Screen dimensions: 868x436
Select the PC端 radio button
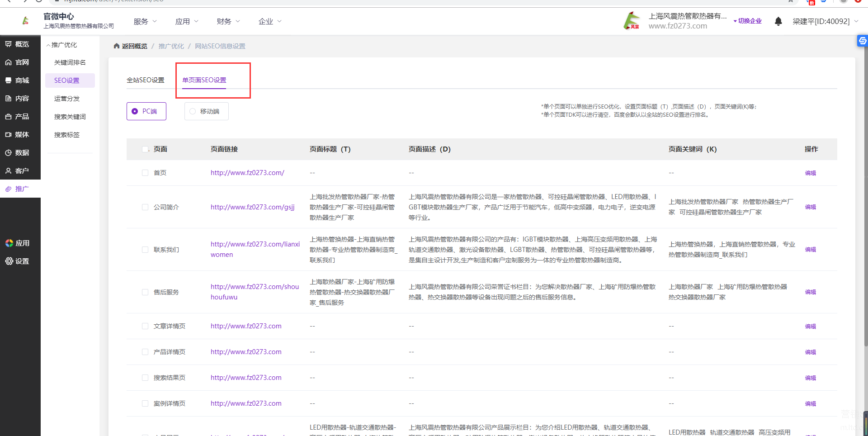135,111
